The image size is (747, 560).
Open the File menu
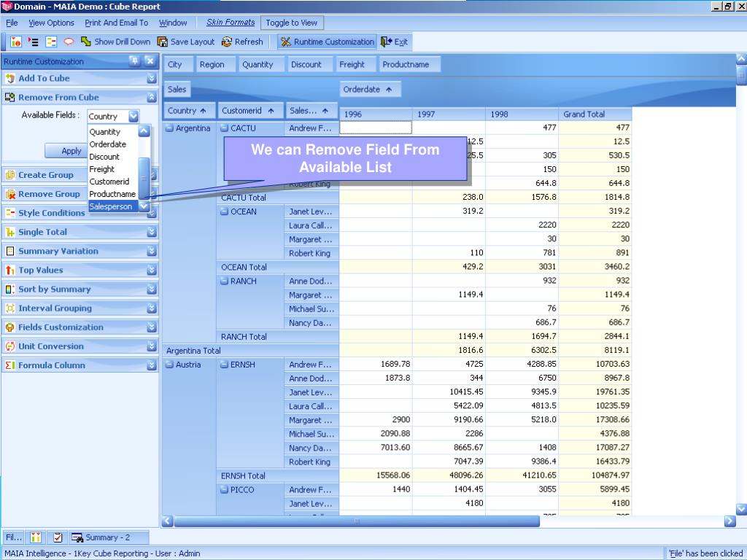[12, 23]
